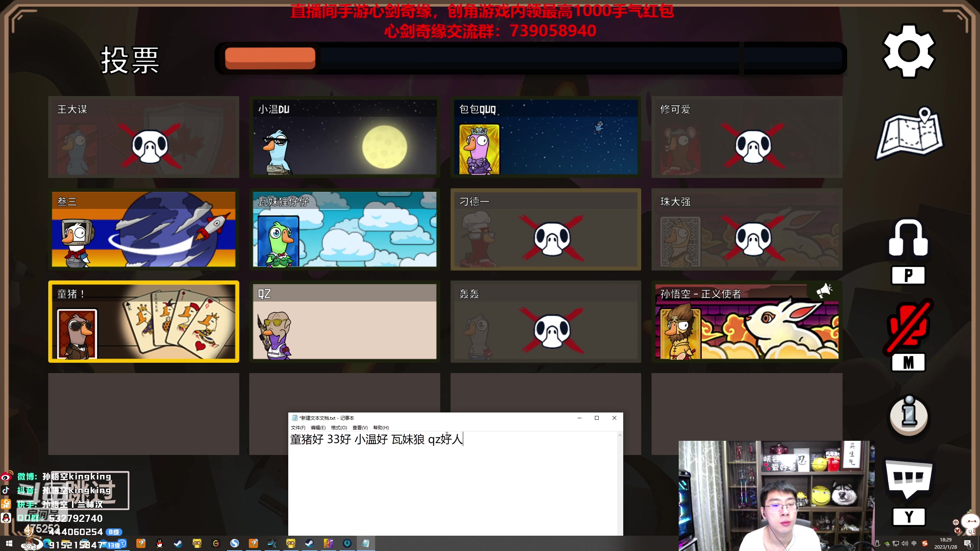
Task: Open the map icon
Action: (910, 134)
